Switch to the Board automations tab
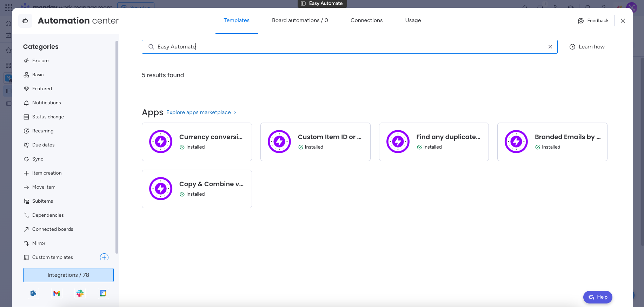The width and height of the screenshot is (644, 307). 300,20
